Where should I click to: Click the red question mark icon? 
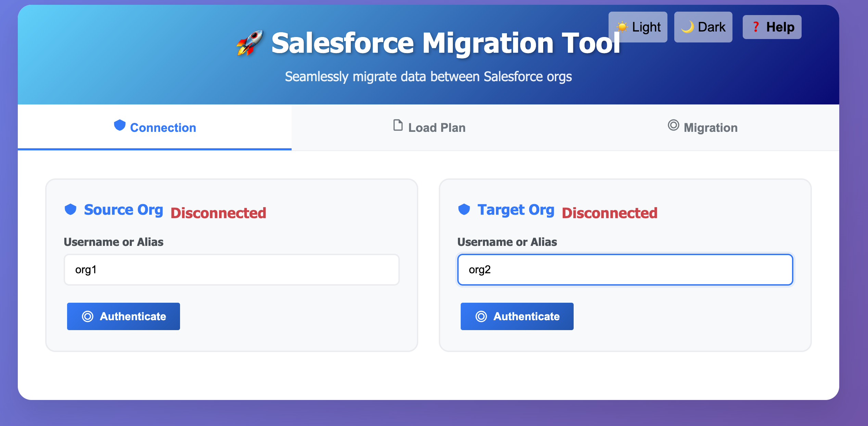point(756,27)
